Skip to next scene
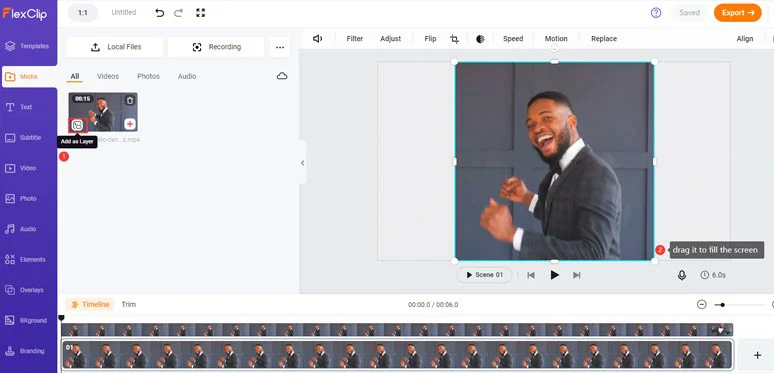Screen dimensions: 774x373 [x=577, y=275]
